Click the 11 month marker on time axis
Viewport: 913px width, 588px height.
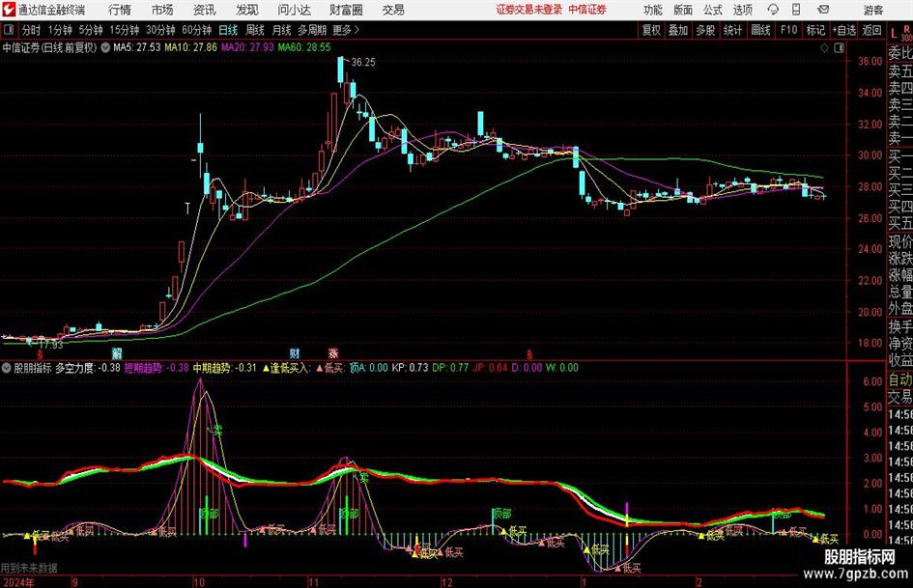coord(314,582)
